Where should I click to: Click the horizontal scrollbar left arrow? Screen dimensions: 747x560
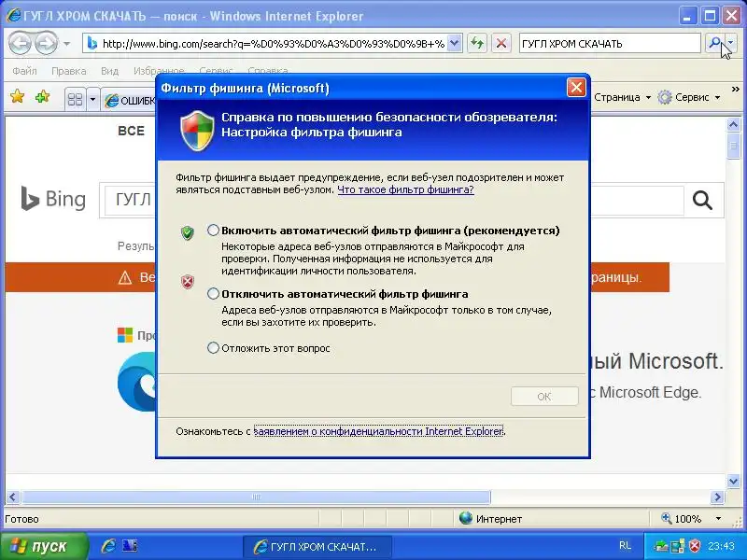[x=12, y=497]
